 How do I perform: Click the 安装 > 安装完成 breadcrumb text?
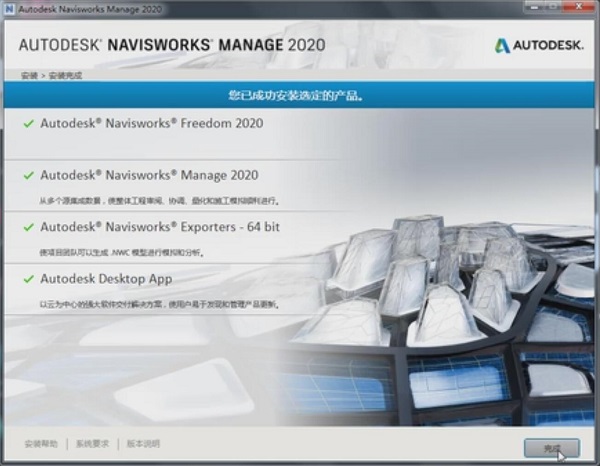click(51, 75)
